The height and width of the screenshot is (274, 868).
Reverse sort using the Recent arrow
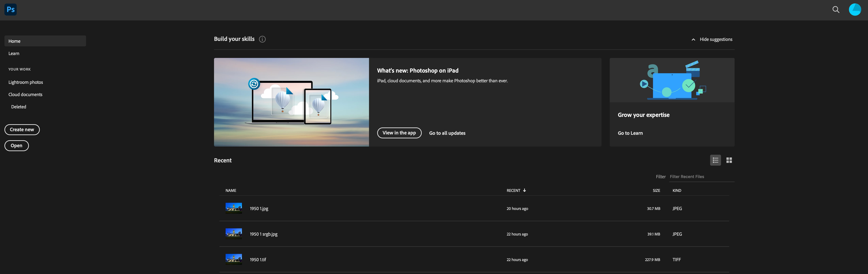point(524,190)
